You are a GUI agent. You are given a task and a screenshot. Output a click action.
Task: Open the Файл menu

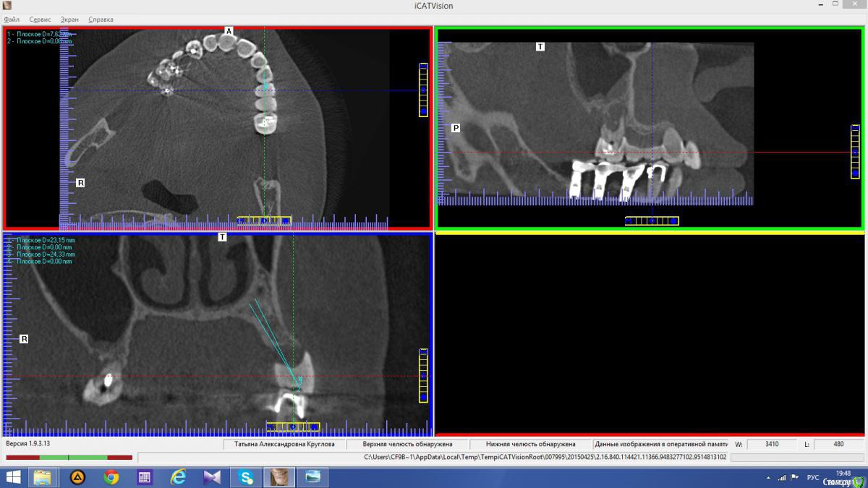pos(12,20)
